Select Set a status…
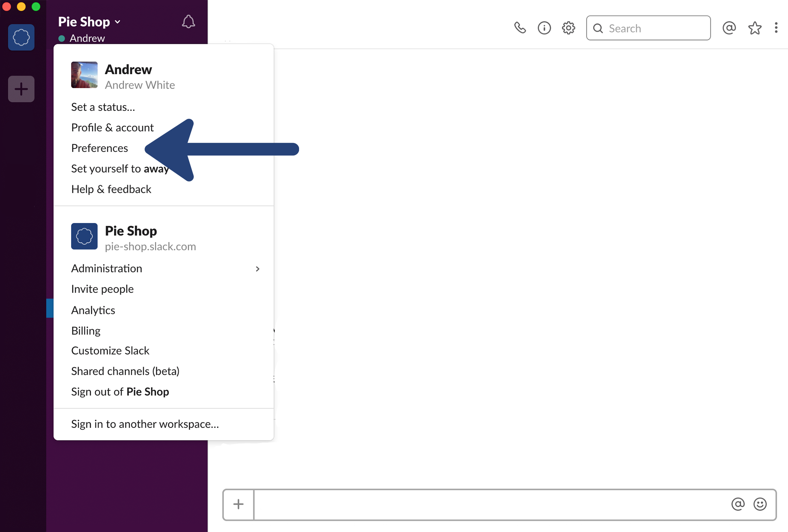 [103, 107]
